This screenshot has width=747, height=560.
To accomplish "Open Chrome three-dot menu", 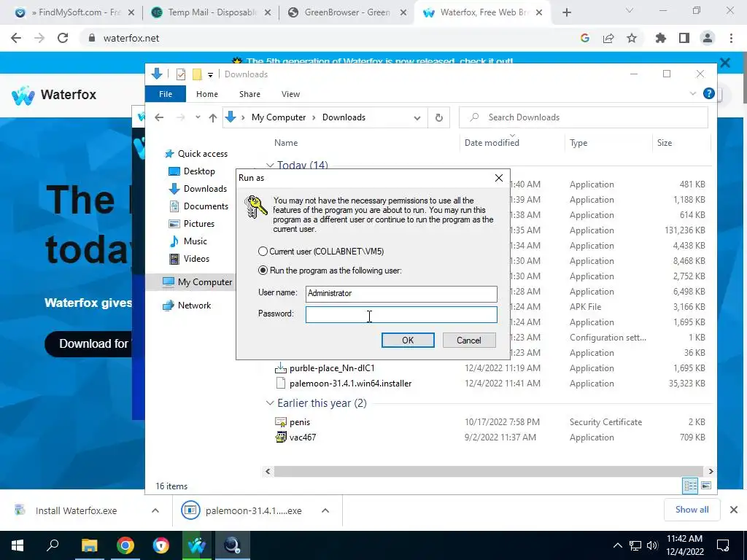I will click(731, 38).
